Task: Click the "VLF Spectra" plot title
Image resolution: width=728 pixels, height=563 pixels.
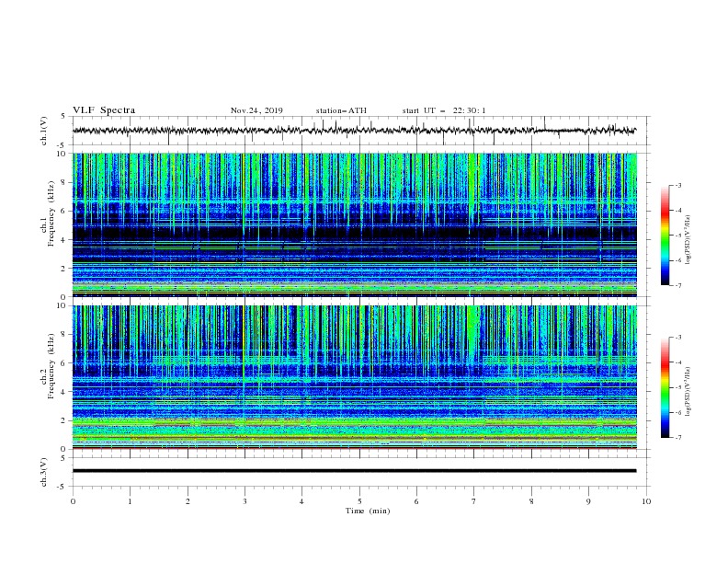Action: [104, 110]
